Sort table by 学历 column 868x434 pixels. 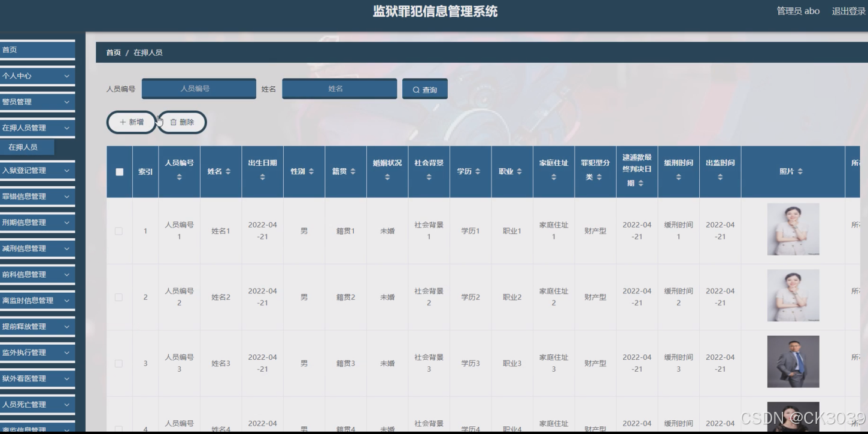click(477, 172)
